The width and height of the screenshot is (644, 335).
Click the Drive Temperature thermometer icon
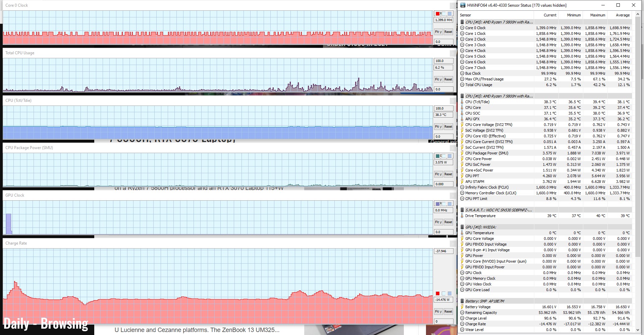coord(462,216)
